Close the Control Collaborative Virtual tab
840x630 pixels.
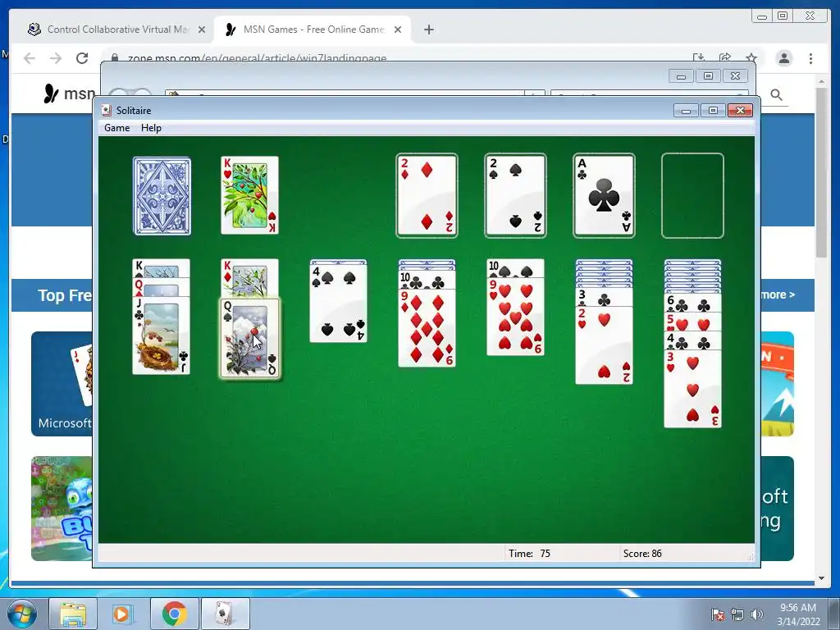point(202,30)
